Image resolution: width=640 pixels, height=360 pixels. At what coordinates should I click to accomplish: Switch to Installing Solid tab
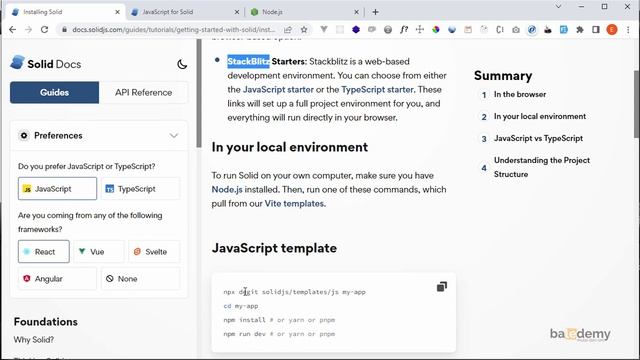(x=65, y=12)
